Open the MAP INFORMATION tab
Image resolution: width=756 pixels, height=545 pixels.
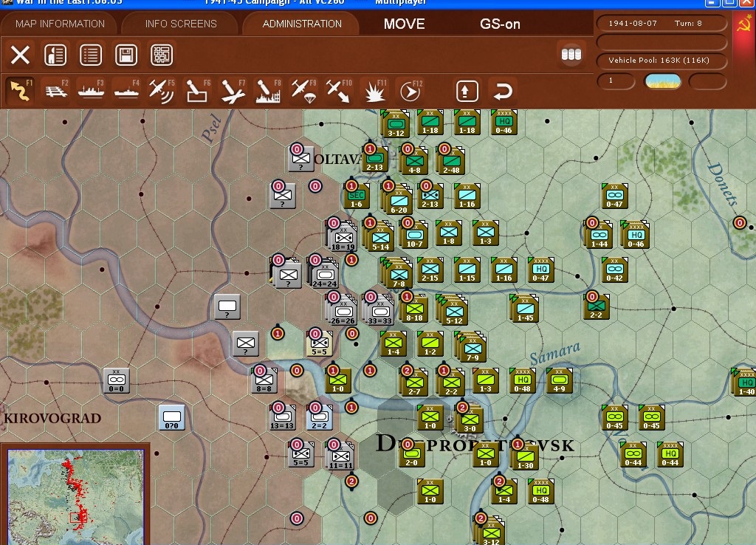click(60, 24)
